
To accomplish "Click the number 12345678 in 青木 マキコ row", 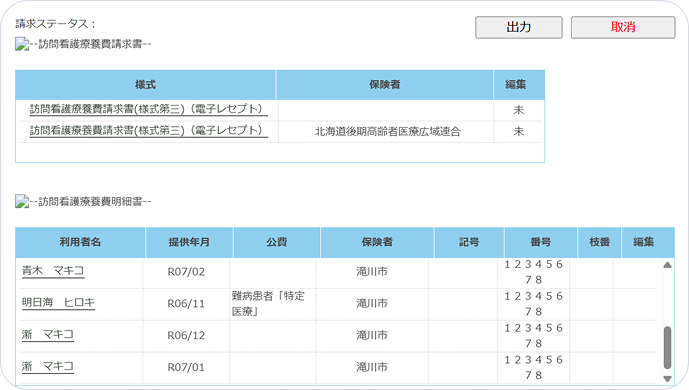I will pos(533,272).
